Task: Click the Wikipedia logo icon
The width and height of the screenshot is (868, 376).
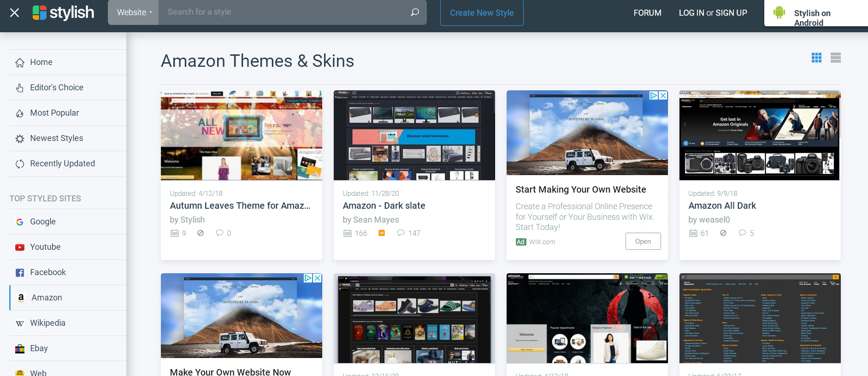Action: point(20,323)
